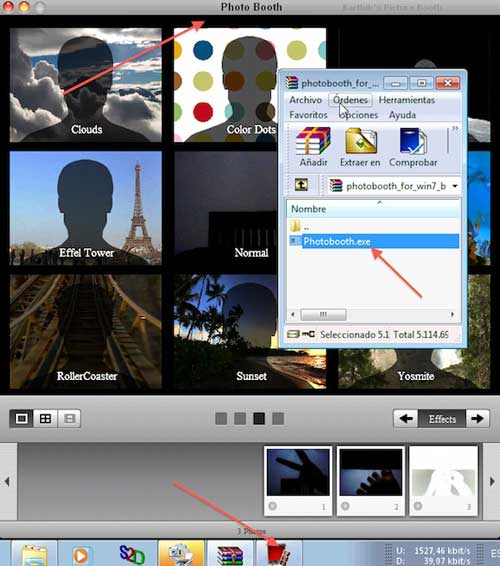Choose the Effel Tower backdrop effect

(x=86, y=208)
